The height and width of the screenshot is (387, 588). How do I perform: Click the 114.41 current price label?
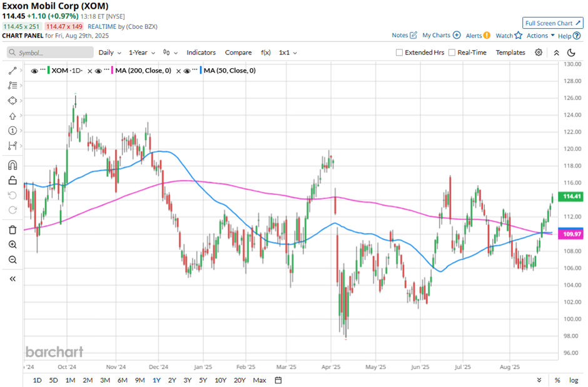(x=570, y=196)
